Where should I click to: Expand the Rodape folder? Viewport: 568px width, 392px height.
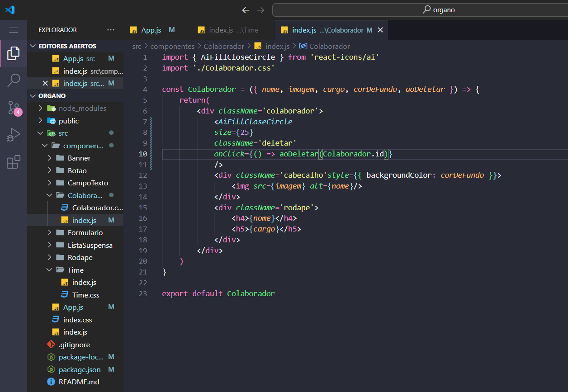[75, 258]
